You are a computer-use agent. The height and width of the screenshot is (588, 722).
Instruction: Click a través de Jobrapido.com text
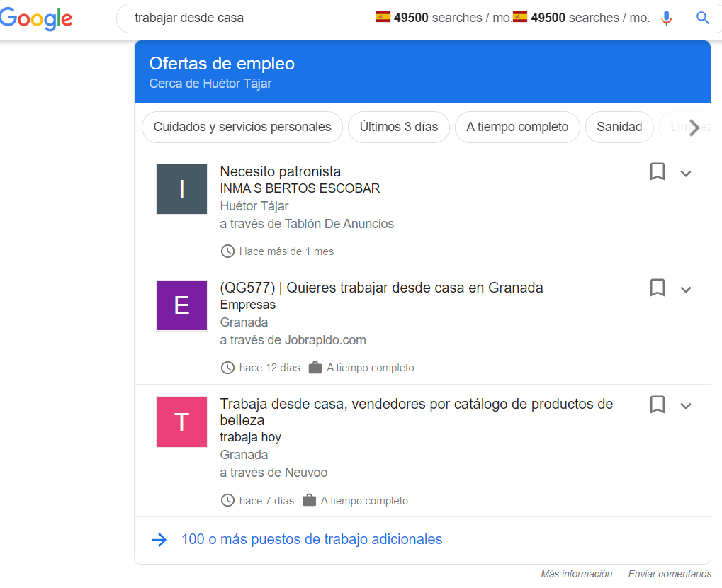coord(293,340)
